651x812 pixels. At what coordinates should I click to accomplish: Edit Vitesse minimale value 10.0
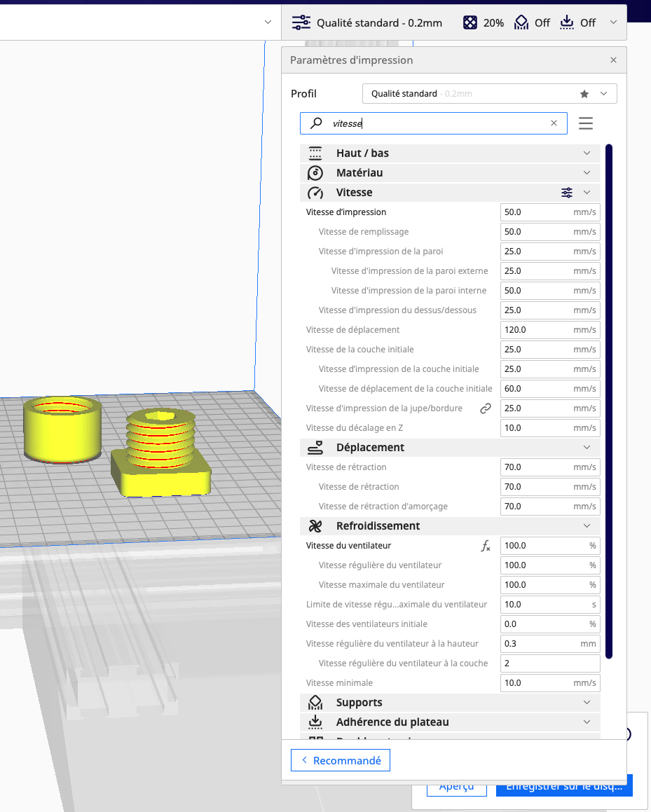(550, 683)
